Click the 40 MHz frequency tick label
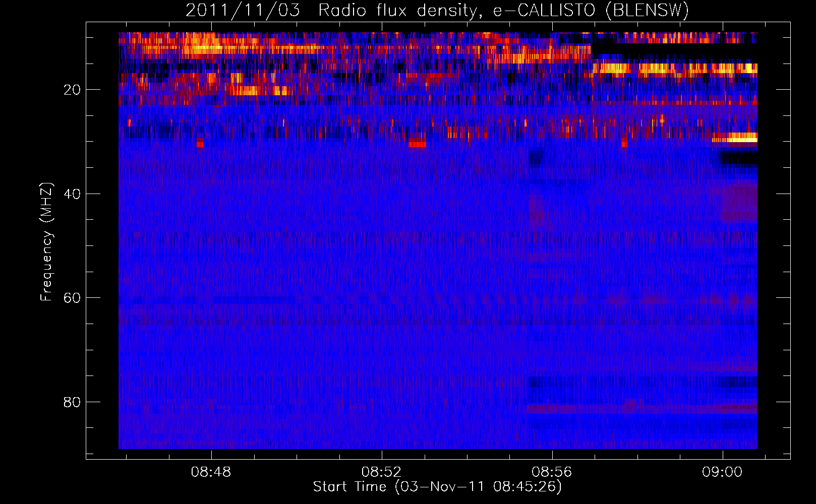 coord(72,194)
